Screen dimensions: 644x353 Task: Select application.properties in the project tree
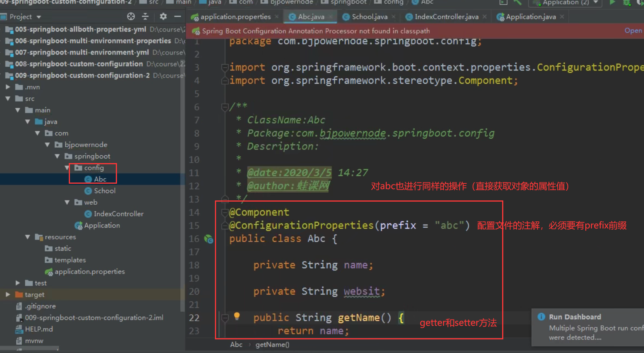coord(89,272)
